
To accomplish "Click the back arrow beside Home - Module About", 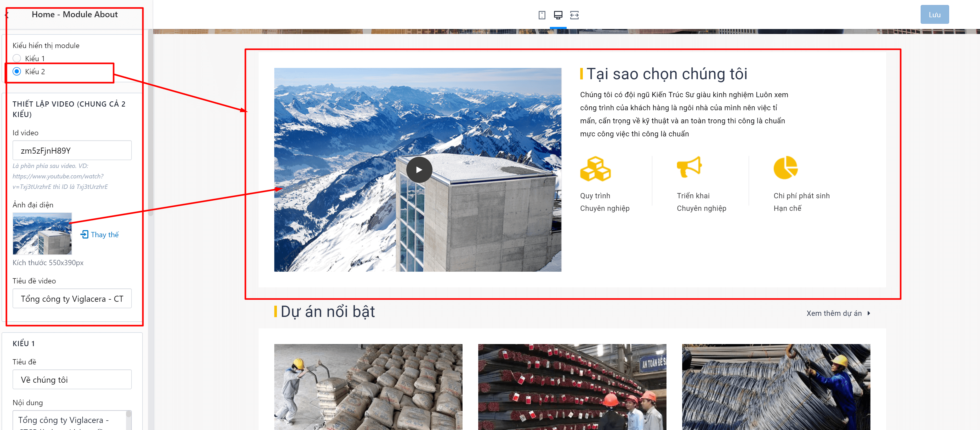I will 7,15.
